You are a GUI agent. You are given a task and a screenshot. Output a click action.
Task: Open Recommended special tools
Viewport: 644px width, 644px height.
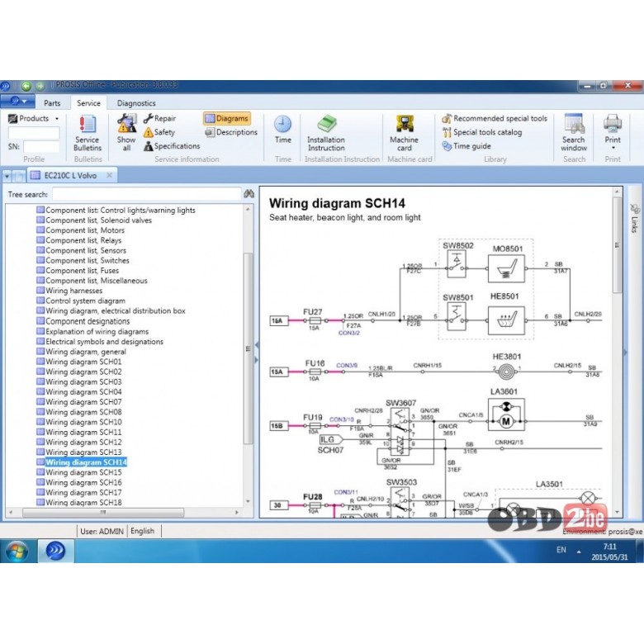[495, 118]
